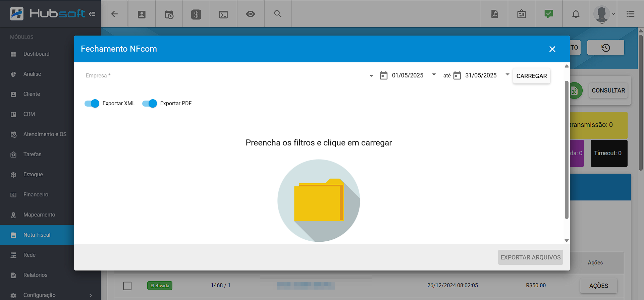Open the start date calendar icon
This screenshot has width=644, height=300.
[x=384, y=75]
